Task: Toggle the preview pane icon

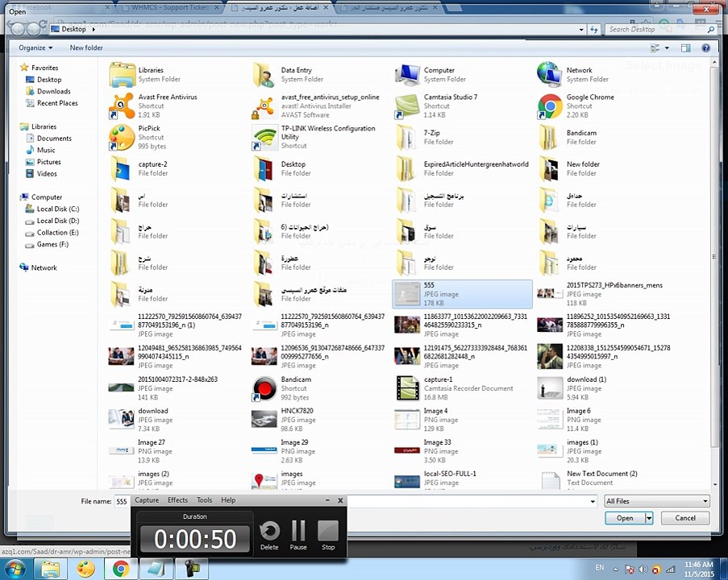Action: (x=685, y=48)
